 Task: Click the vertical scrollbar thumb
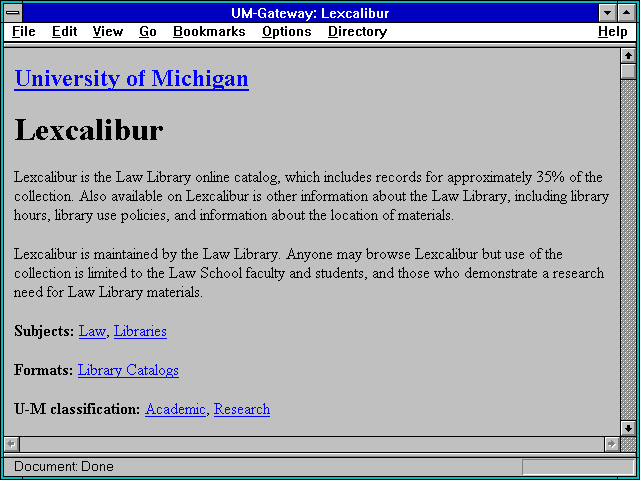coord(628,71)
